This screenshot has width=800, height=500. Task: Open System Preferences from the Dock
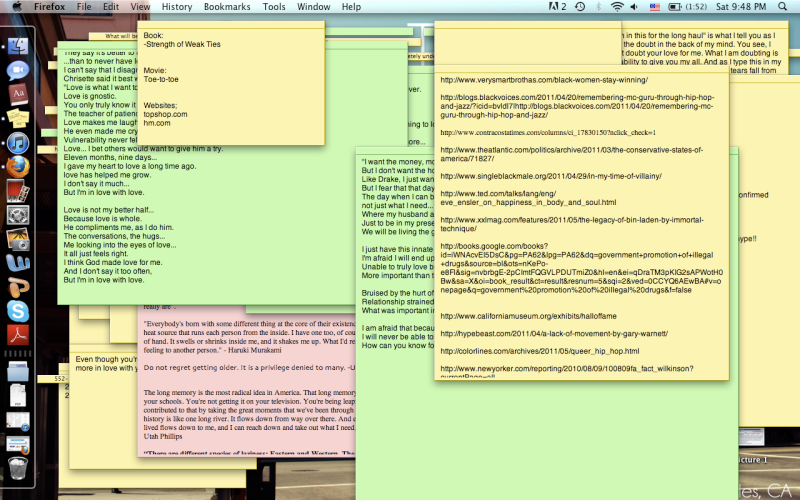point(18,215)
